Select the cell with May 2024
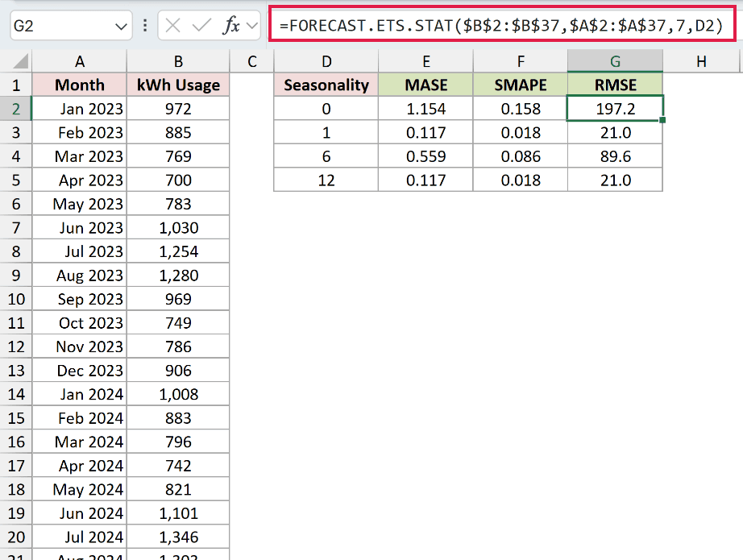Image resolution: width=743 pixels, height=560 pixels. click(x=80, y=489)
